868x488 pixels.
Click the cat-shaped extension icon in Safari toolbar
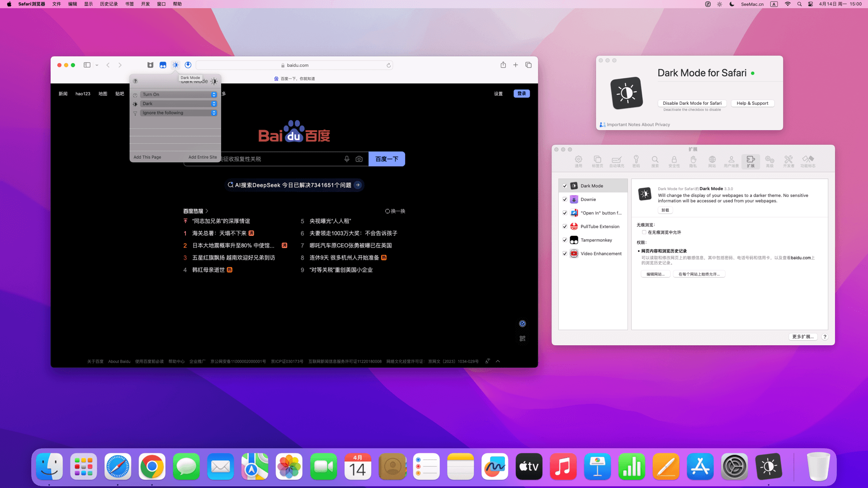click(x=150, y=65)
